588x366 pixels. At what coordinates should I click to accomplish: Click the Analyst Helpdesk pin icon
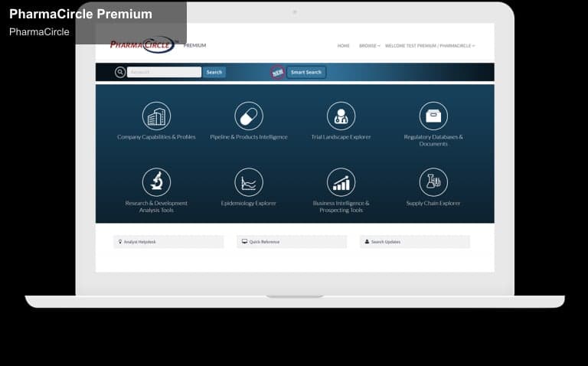tap(120, 242)
